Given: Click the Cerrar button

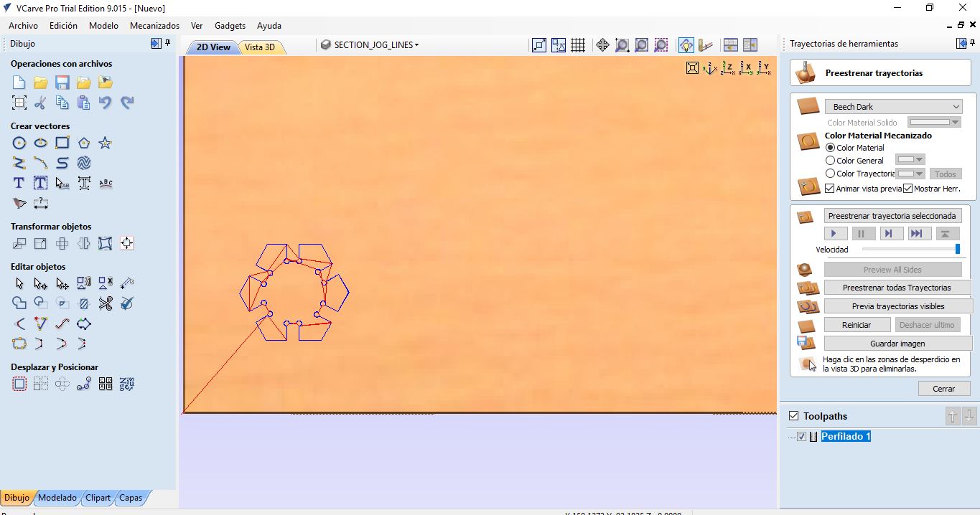Looking at the screenshot, I should [944, 389].
